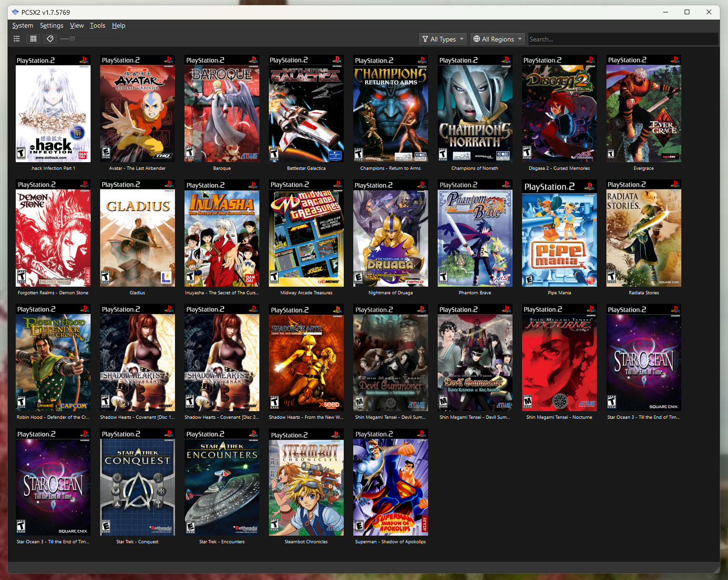Switch to the game grid view
The image size is (728, 580).
(x=33, y=39)
